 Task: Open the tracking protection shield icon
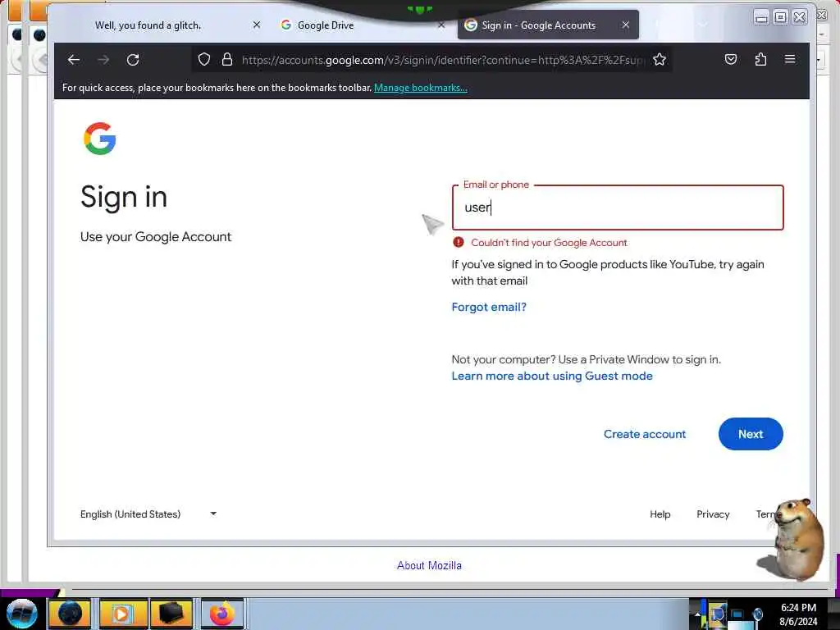click(204, 59)
